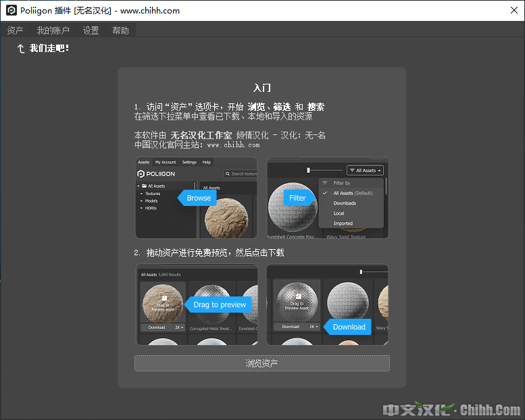Expand the Textures tree item
The width and height of the screenshot is (525, 420).
[142, 194]
